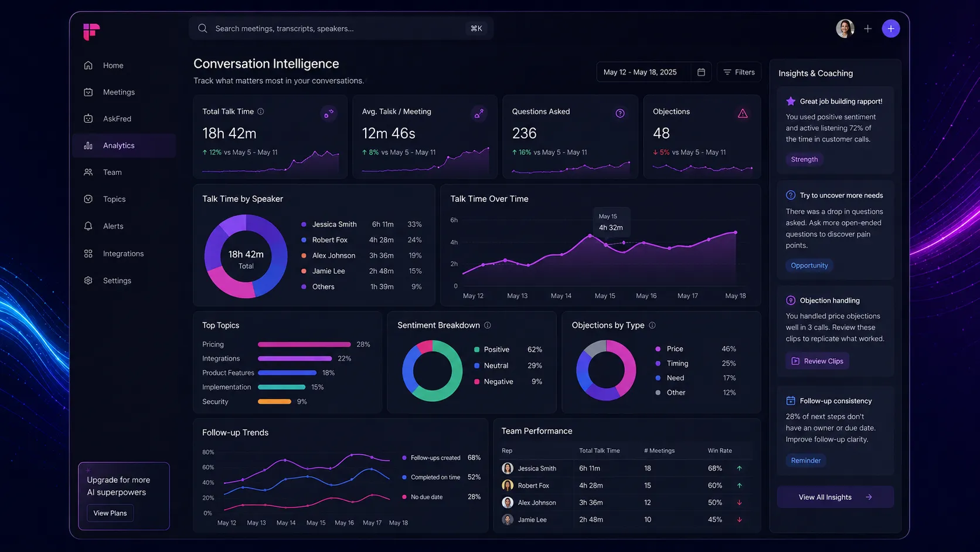980x552 pixels.
Task: Click the Objections warning triangle icon
Action: [x=743, y=113]
